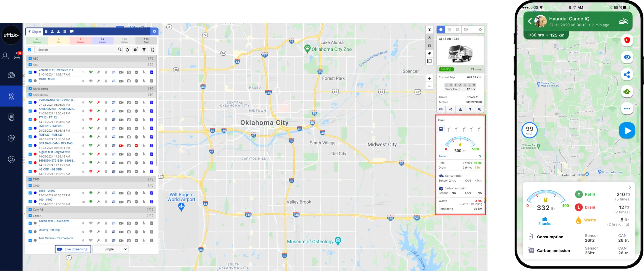Click the filter funnel icon
Screen dimensions: 644x271
pyautogui.click(x=144, y=50)
